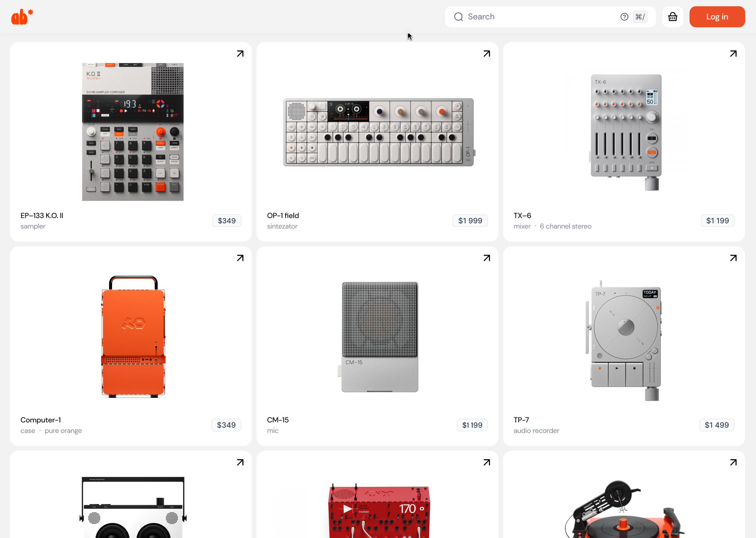This screenshot has width=756, height=538.
Task: Click the EP–133 K.O. II sampler image
Action: pyautogui.click(x=133, y=132)
